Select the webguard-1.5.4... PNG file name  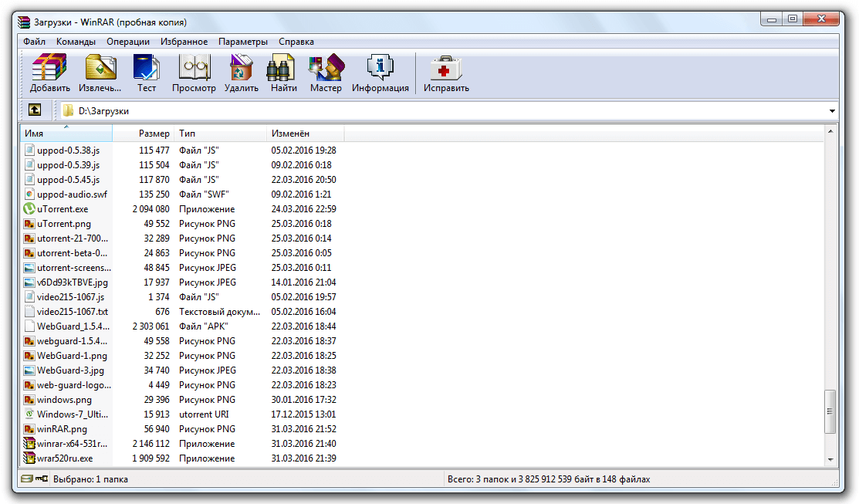point(73,340)
